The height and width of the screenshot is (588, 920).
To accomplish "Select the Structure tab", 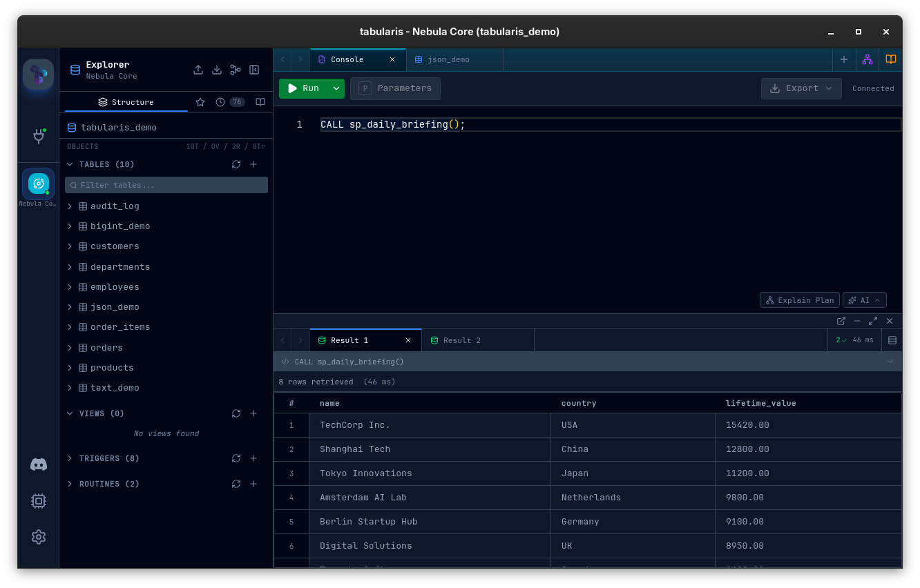I will [x=126, y=102].
